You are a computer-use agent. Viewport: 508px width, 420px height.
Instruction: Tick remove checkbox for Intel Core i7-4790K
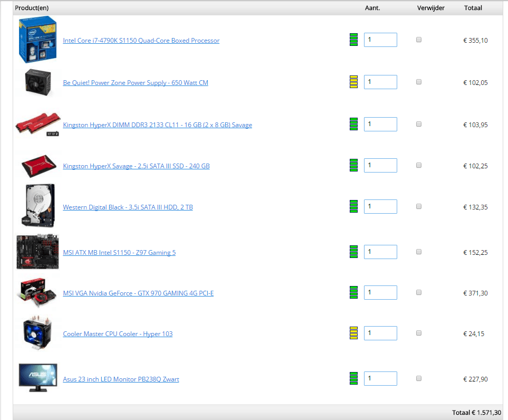[418, 40]
